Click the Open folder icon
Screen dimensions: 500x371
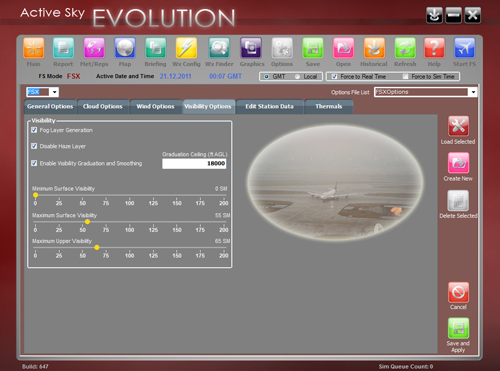pos(344,48)
